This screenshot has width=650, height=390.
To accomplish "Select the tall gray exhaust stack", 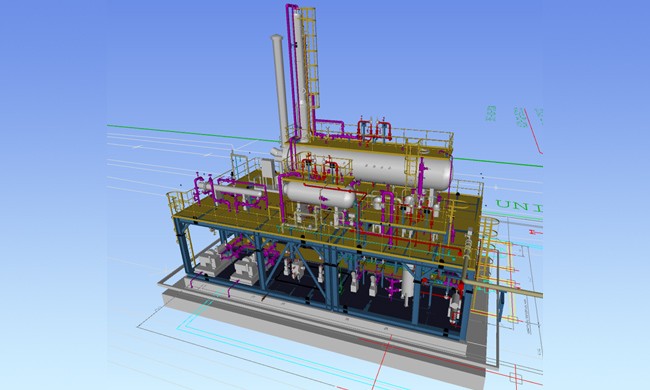I will coord(279,91).
